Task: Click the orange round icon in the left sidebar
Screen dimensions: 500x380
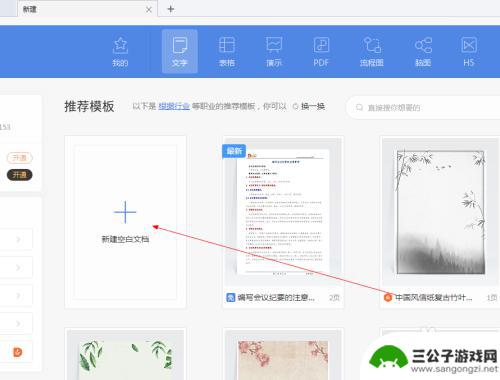Action: (18, 352)
